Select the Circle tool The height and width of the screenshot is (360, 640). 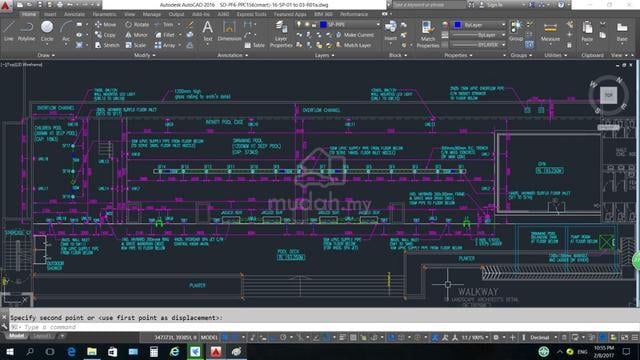point(47,31)
